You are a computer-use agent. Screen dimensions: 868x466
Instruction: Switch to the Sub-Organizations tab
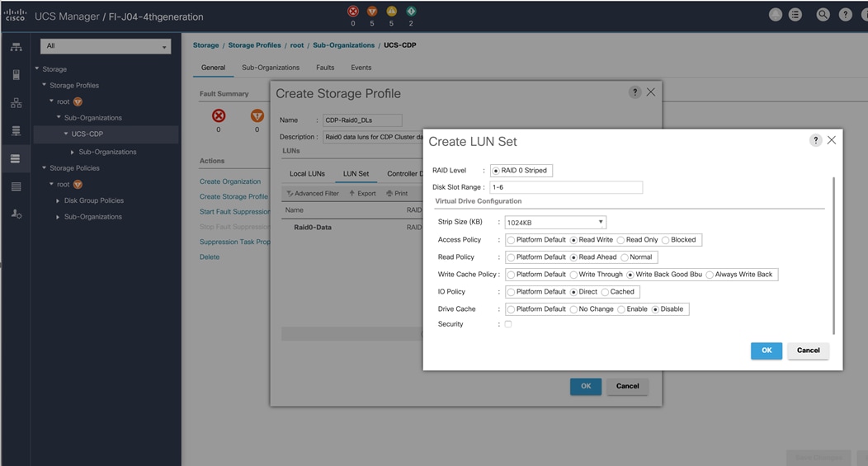(271, 68)
